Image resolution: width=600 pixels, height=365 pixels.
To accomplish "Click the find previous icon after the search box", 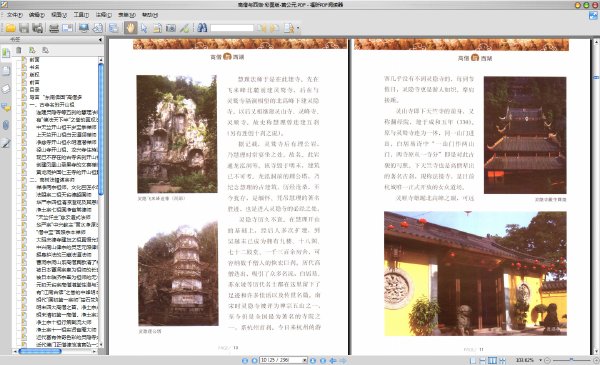I will pyautogui.click(x=261, y=28).
